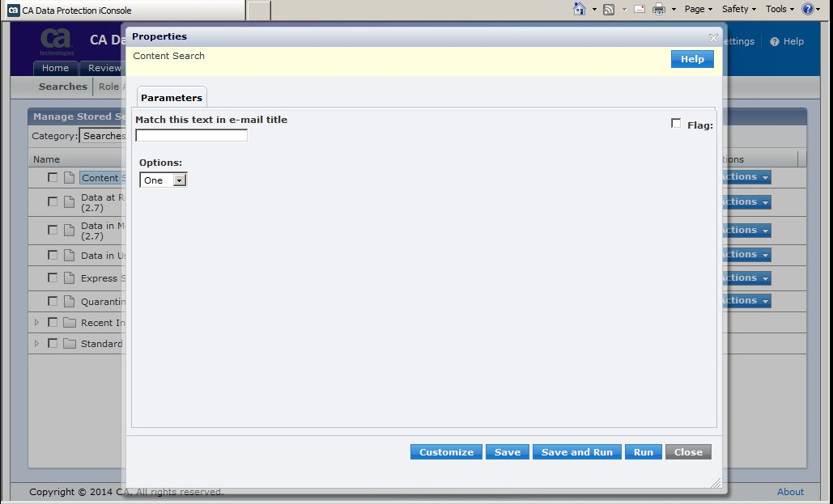The image size is (833, 504).
Task: Click the Save and Run button
Action: [x=577, y=452]
